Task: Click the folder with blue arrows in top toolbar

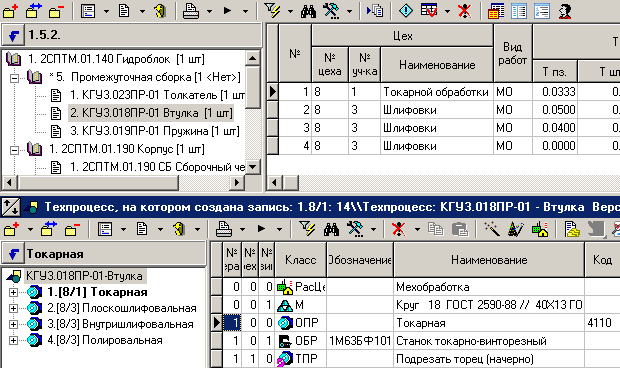Action: (x=34, y=11)
